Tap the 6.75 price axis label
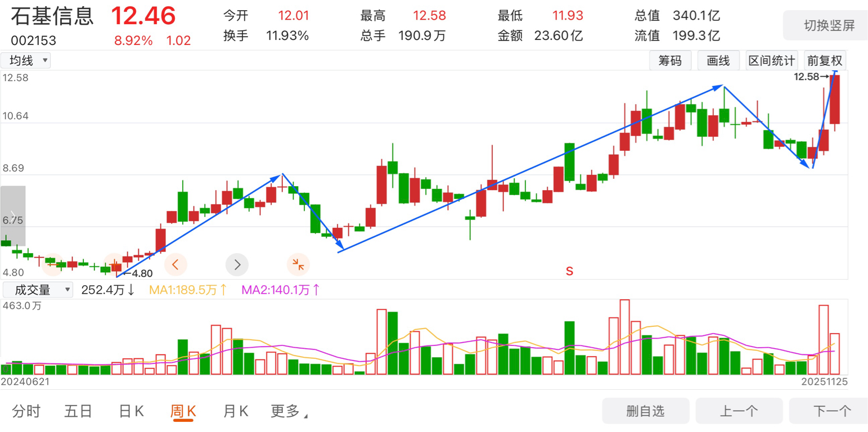868x432 pixels. tap(13, 220)
